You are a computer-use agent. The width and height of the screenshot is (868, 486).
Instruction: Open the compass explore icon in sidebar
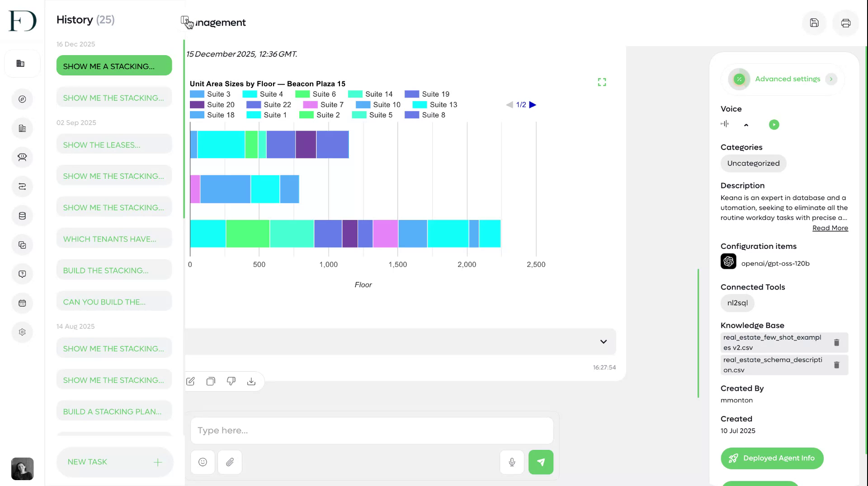click(x=22, y=99)
